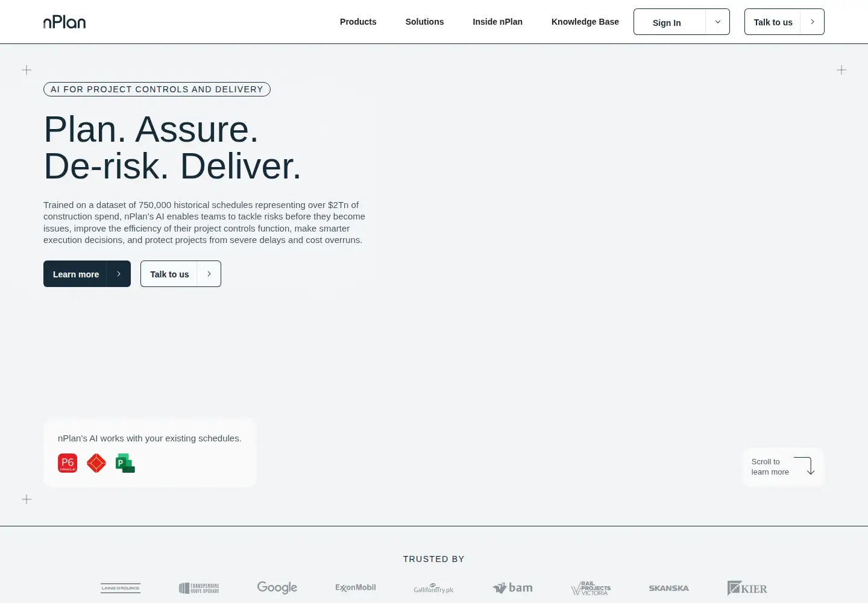Click the Laing O'Rourke logo
The image size is (868, 603).
tap(121, 588)
